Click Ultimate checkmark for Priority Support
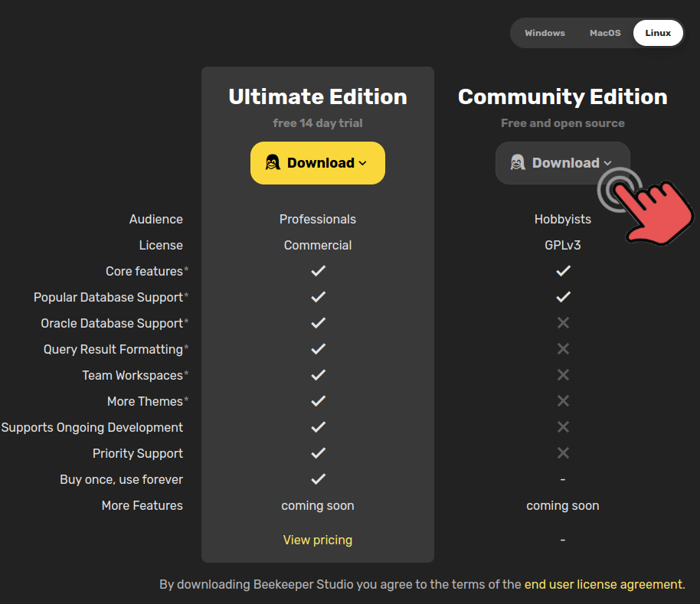 [318, 452]
